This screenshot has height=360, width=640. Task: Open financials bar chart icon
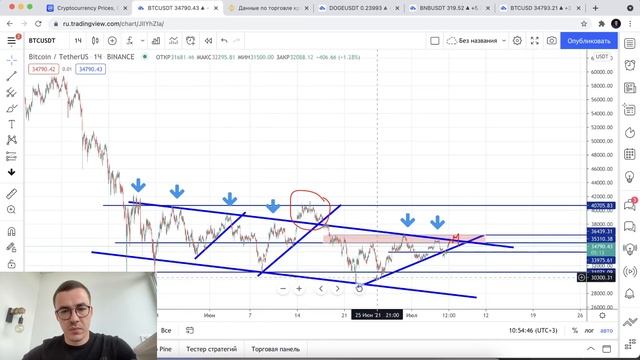tap(156, 40)
